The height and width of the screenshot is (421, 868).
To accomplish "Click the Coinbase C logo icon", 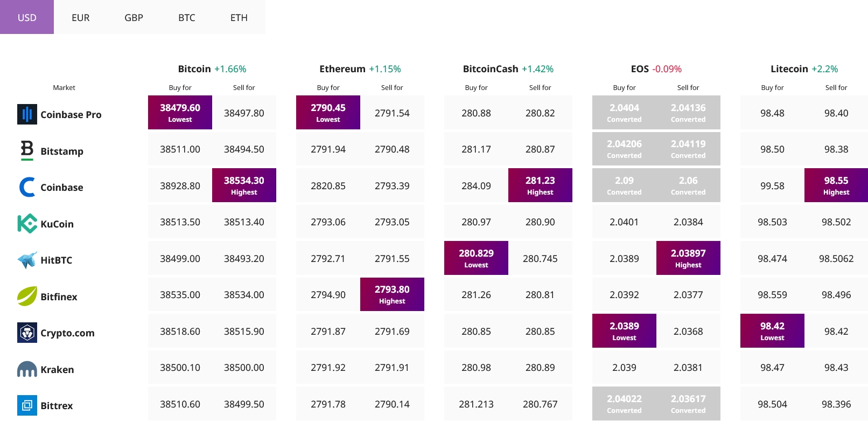I will 27,187.
